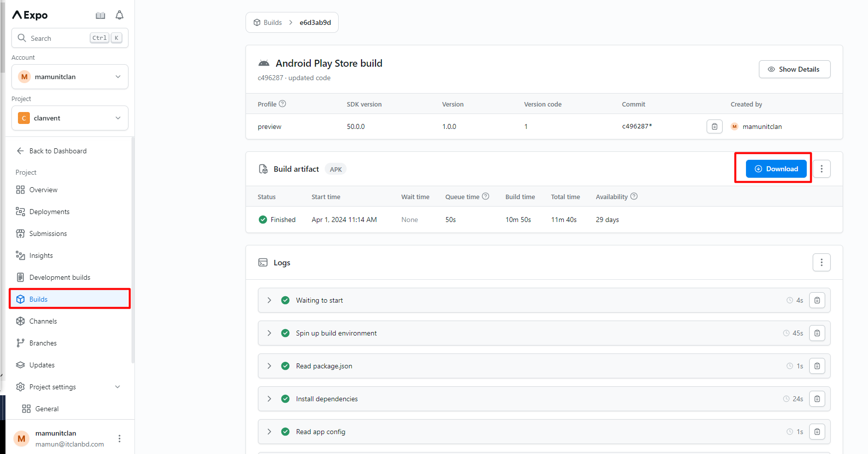Viewport: 868px width, 454px height.
Task: Open the user account options menu
Action: point(120,439)
